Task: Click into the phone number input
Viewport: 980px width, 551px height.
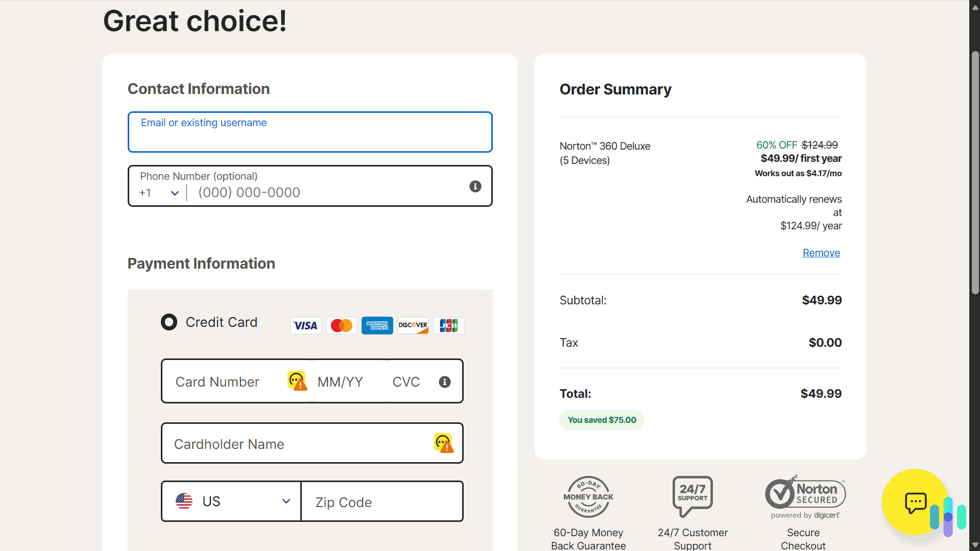Action: coord(327,193)
